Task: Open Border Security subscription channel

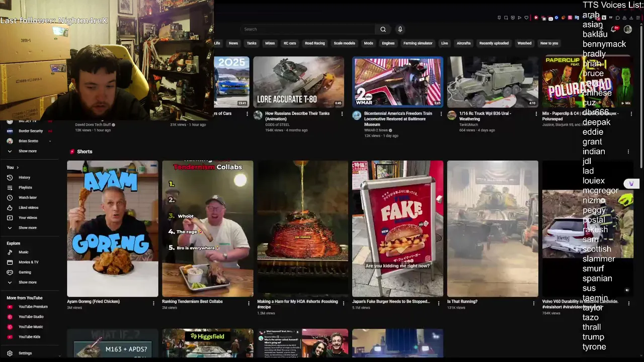Action: point(30,131)
